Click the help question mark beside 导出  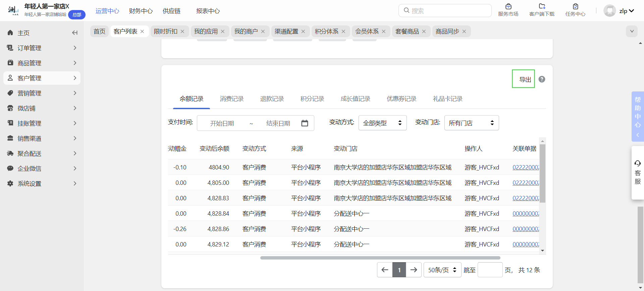pos(542,79)
